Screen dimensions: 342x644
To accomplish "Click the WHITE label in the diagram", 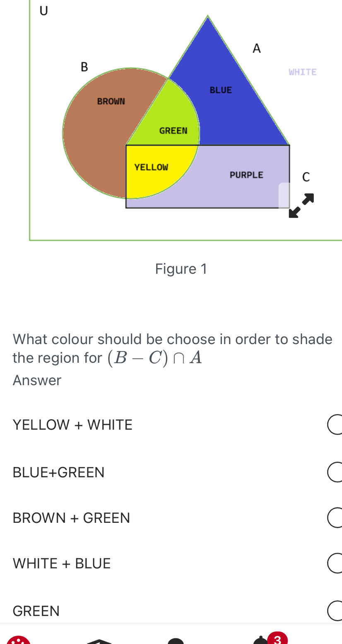I will [303, 72].
